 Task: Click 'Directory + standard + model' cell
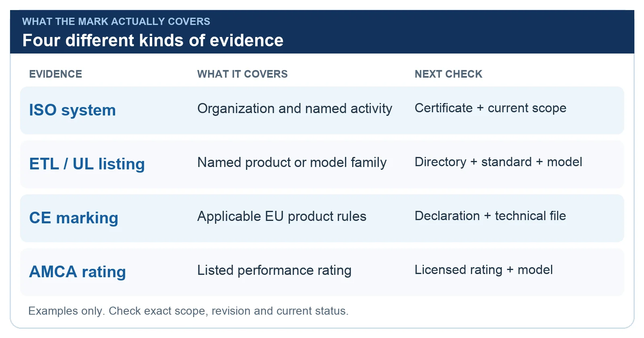point(498,162)
